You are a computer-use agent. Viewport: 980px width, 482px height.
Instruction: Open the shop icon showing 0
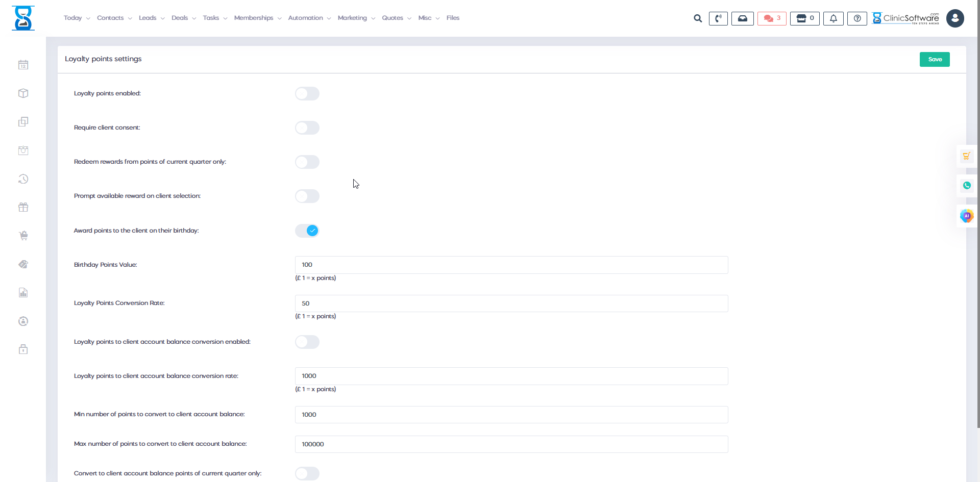804,18
